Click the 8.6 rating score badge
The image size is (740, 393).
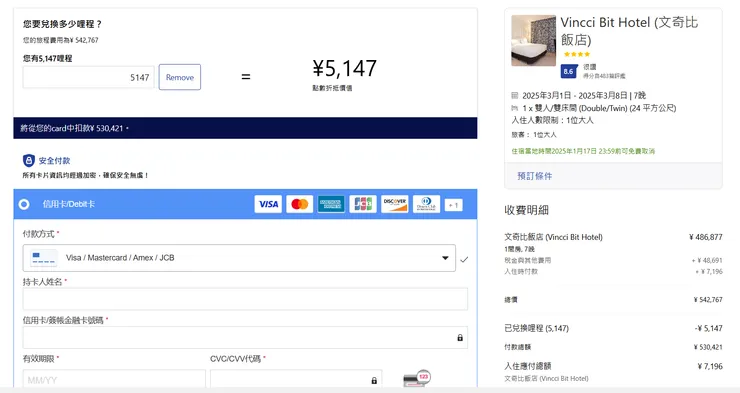[x=568, y=71]
